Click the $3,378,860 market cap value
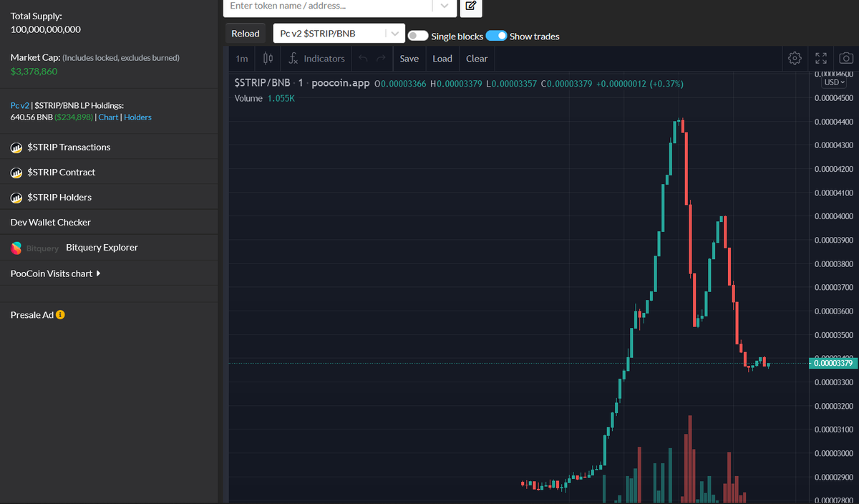Image resolution: width=859 pixels, height=504 pixels. tap(34, 72)
